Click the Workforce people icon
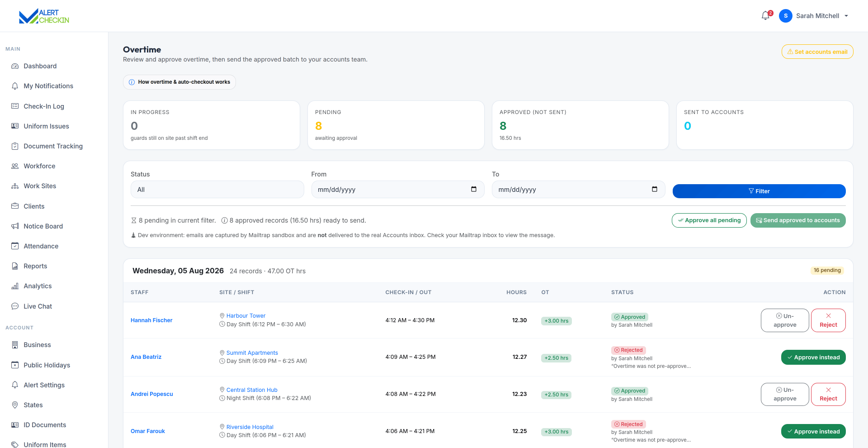This screenshot has height=448, width=868. [15, 166]
